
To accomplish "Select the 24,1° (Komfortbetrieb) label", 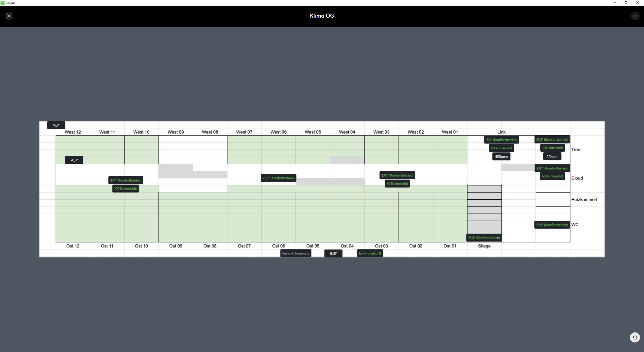I will pos(126,180).
